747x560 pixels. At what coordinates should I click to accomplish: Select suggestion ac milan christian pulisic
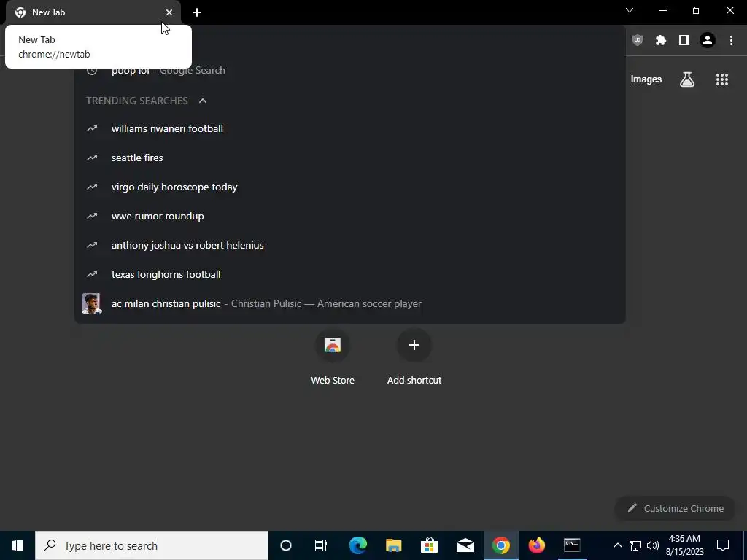point(350,304)
